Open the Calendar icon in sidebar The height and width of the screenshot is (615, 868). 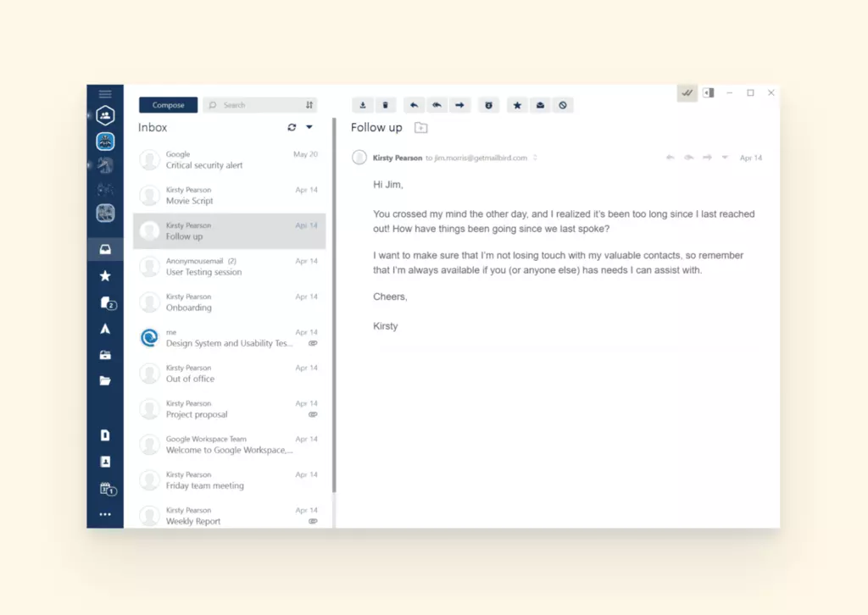coord(105,489)
